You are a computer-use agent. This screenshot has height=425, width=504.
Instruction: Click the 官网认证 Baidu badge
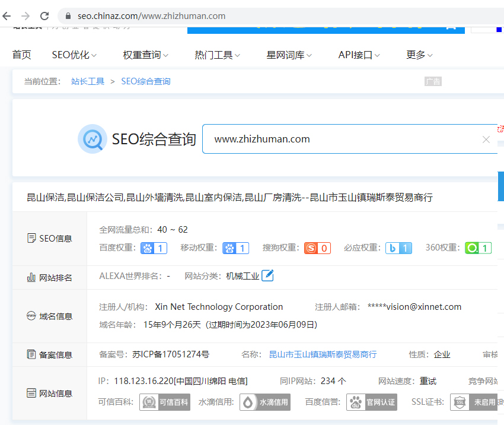[x=372, y=402]
